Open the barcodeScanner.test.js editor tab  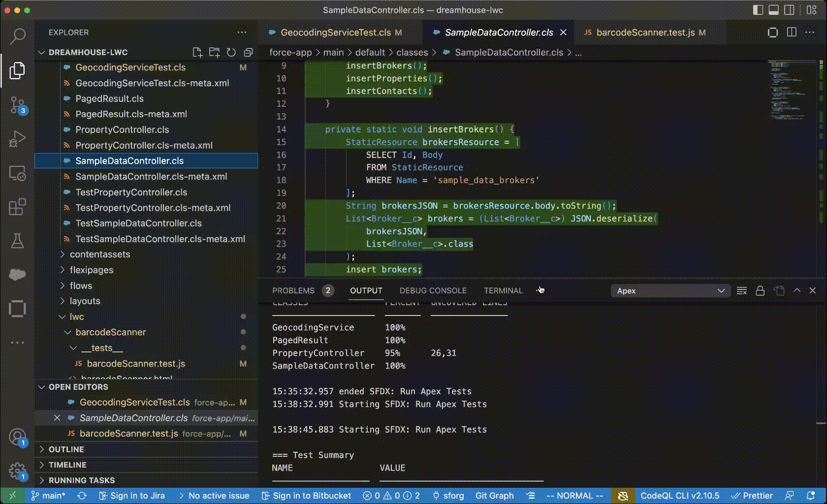[x=645, y=32]
